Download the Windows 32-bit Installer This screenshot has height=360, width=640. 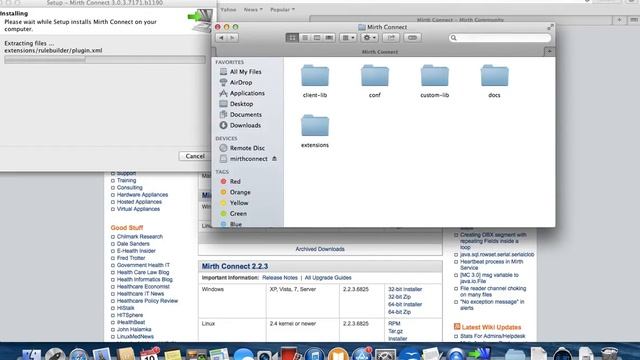[x=405, y=289]
